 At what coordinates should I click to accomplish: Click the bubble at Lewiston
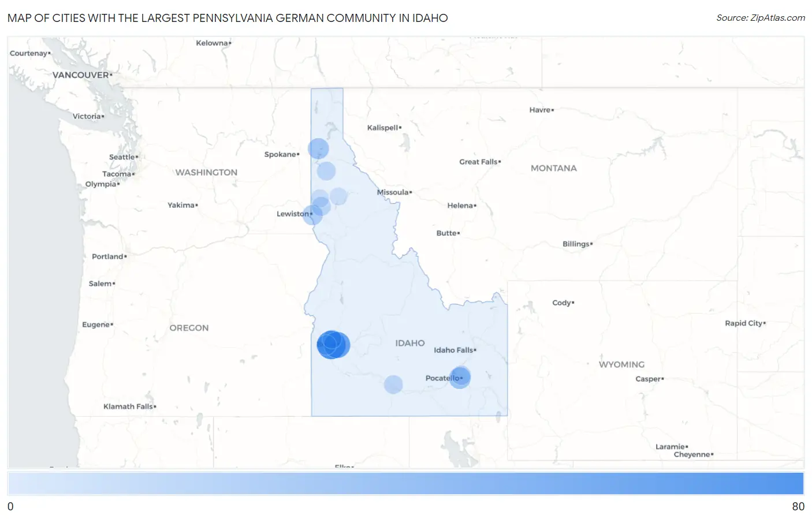click(312, 215)
